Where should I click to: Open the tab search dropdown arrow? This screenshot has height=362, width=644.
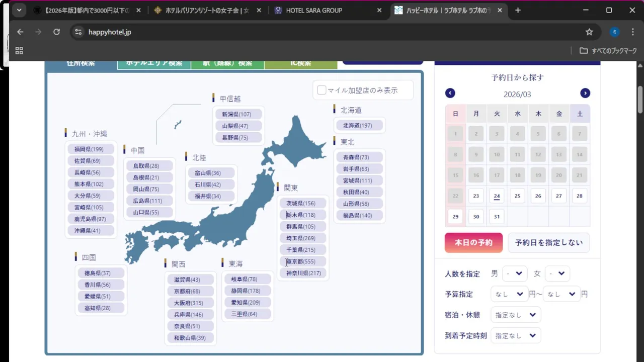(19, 10)
